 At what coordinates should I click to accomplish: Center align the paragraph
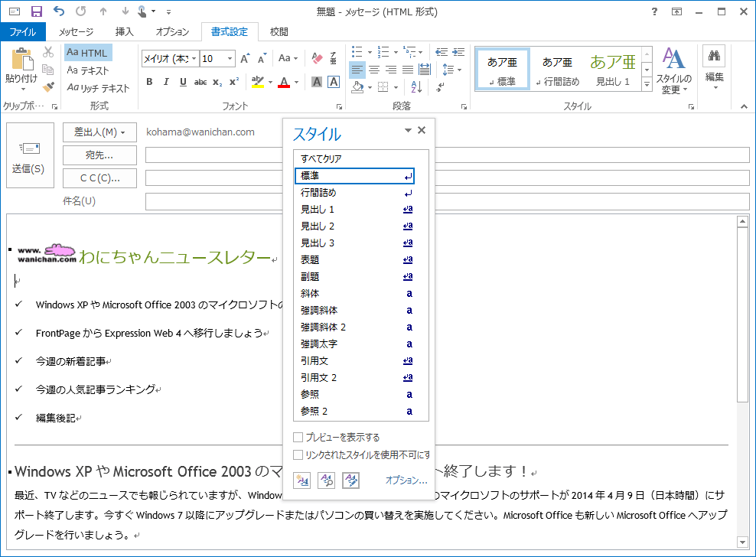tap(374, 70)
